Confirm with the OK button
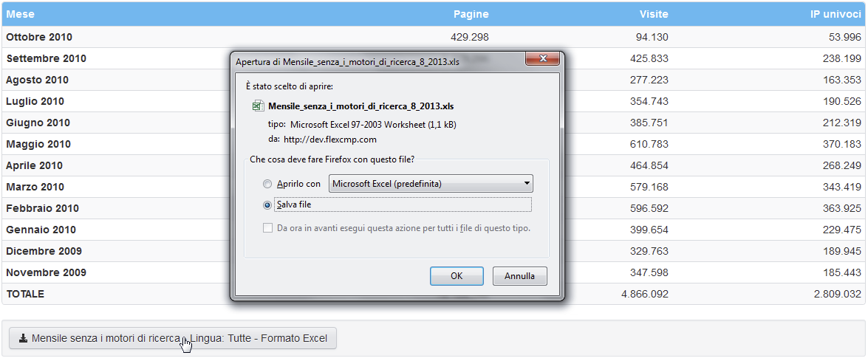This screenshot has width=868, height=361. 457,276
